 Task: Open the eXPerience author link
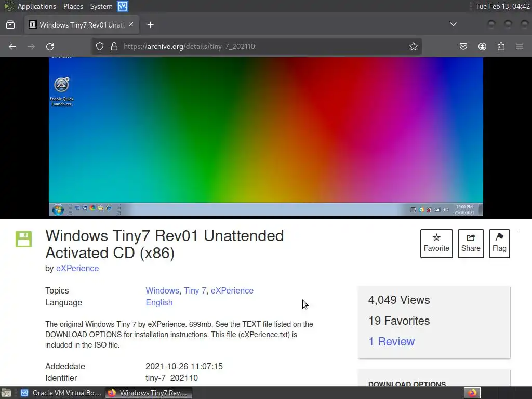(77, 269)
